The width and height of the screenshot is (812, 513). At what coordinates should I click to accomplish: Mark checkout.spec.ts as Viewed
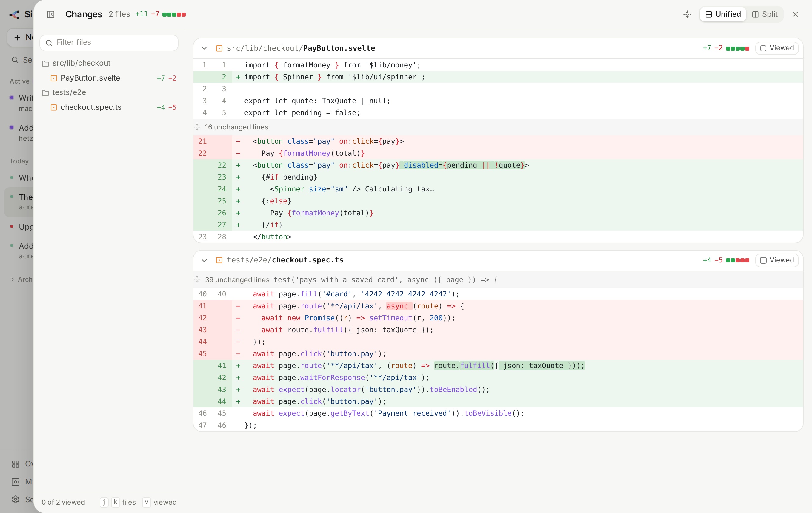777,260
